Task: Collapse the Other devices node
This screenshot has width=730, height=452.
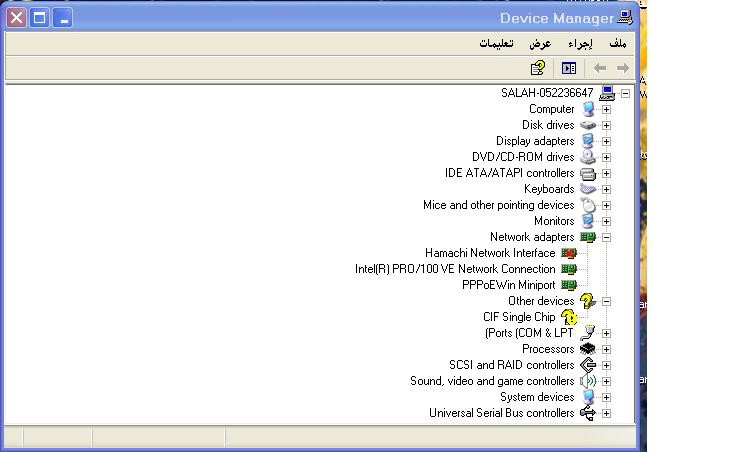Action: tap(606, 301)
